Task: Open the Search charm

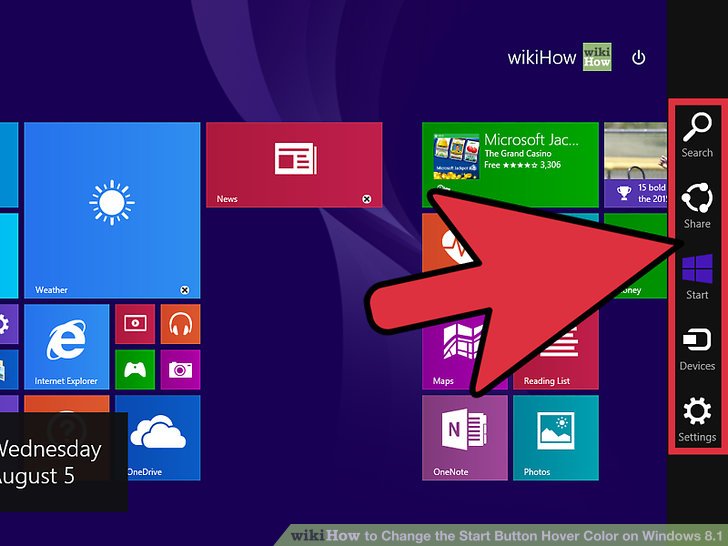Action: click(x=697, y=135)
